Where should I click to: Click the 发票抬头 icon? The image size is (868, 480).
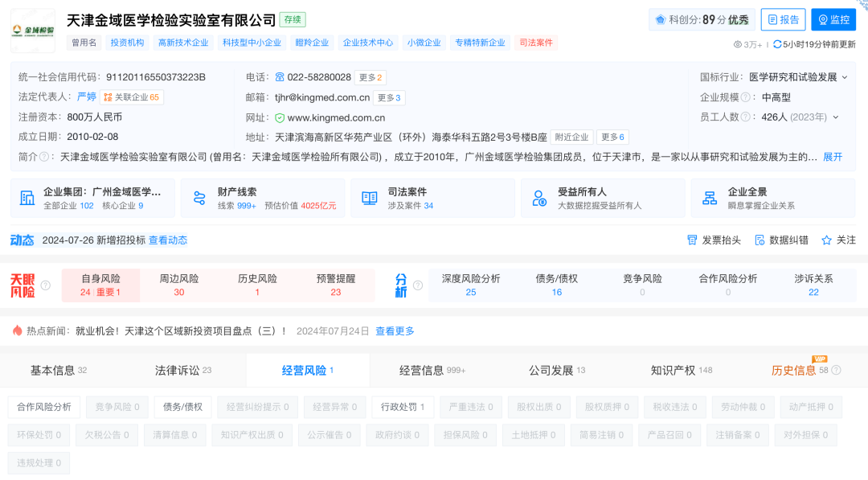click(692, 240)
